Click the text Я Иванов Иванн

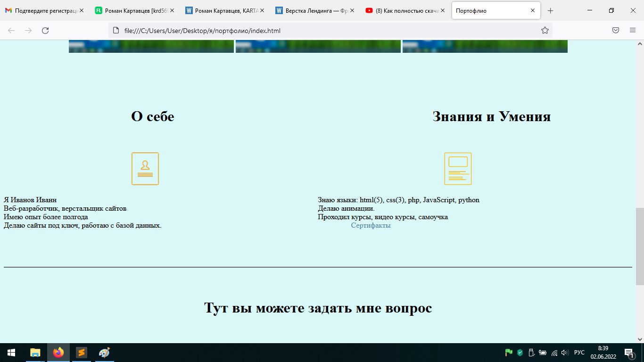point(30,200)
